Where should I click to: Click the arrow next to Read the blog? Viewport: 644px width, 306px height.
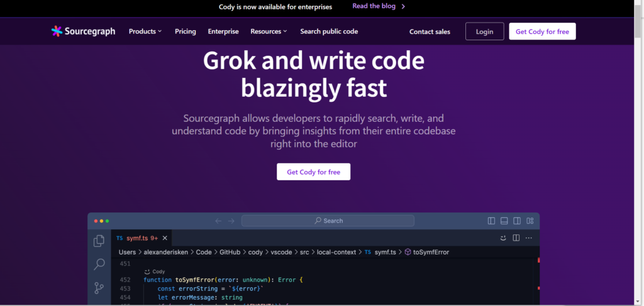point(403,6)
